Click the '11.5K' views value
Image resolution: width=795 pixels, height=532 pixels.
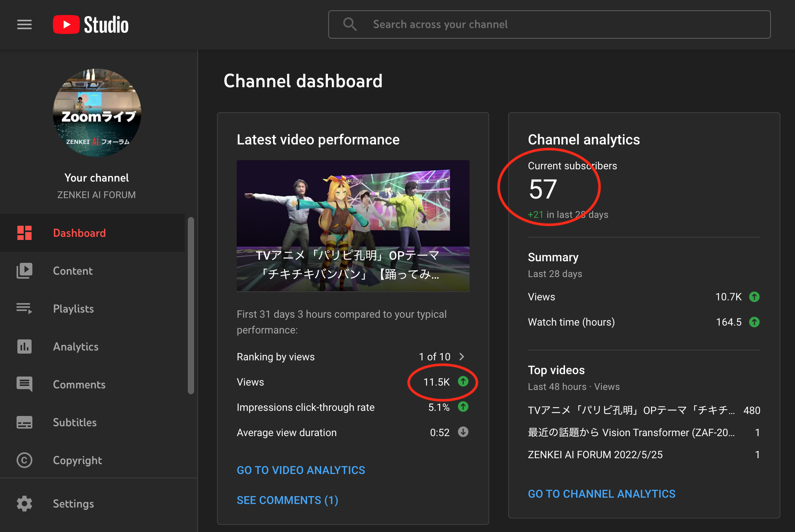point(436,382)
